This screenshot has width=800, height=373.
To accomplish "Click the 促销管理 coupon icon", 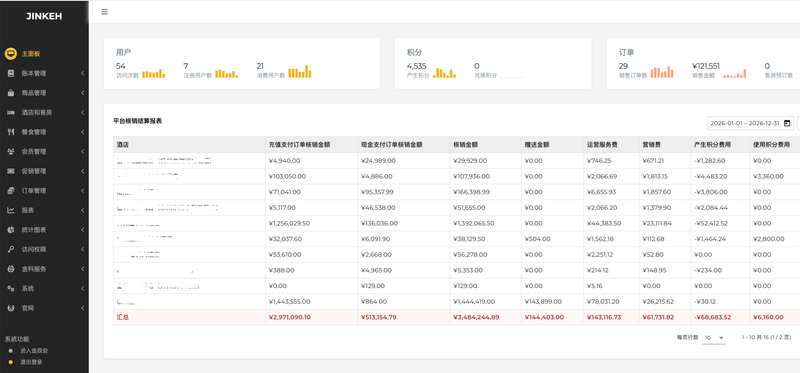I will (x=11, y=171).
